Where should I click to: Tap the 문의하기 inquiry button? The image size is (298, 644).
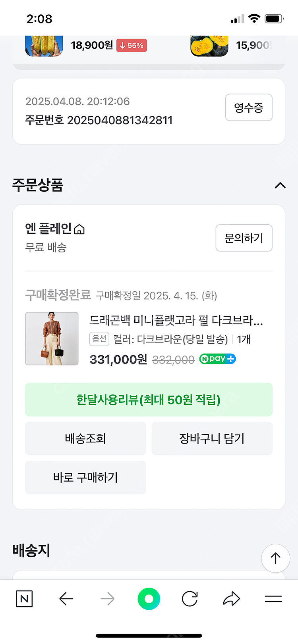click(x=244, y=238)
